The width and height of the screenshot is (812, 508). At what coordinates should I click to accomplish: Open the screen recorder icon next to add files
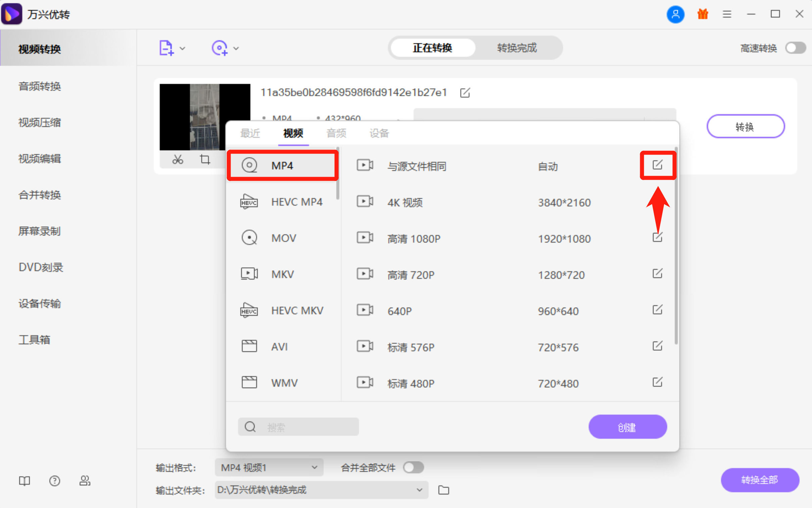tap(219, 48)
